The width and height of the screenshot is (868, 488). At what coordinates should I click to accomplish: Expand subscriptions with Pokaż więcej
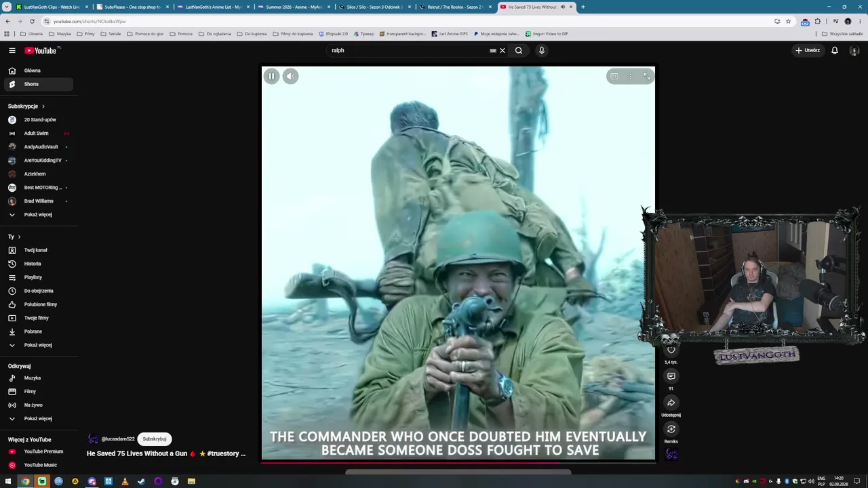tap(38, 215)
